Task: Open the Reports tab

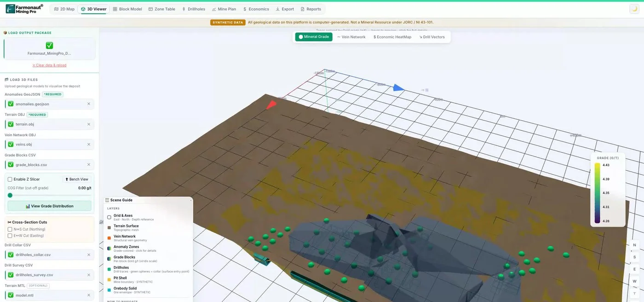Action: tap(311, 9)
